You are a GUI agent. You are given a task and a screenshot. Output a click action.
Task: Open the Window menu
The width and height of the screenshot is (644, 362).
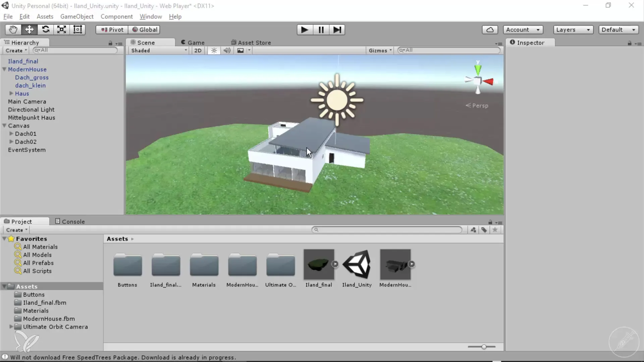pos(151,16)
